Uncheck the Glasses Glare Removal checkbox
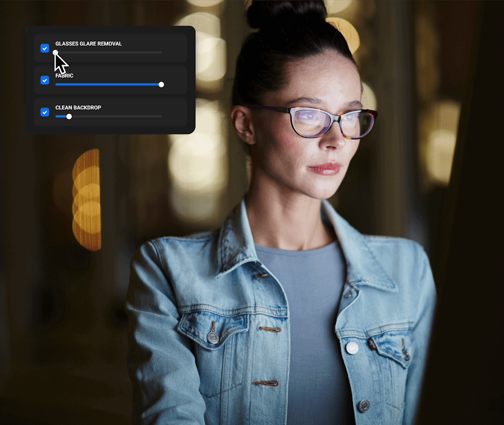Screen dimensions: 504x425 point(45,48)
